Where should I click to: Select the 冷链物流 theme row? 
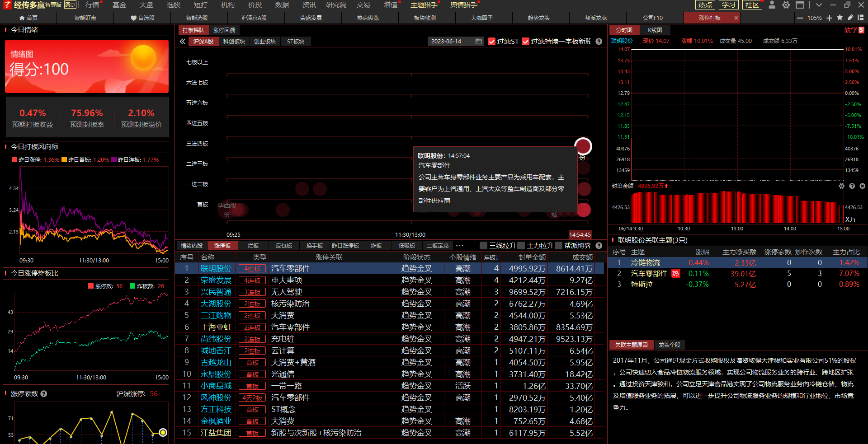point(737,263)
